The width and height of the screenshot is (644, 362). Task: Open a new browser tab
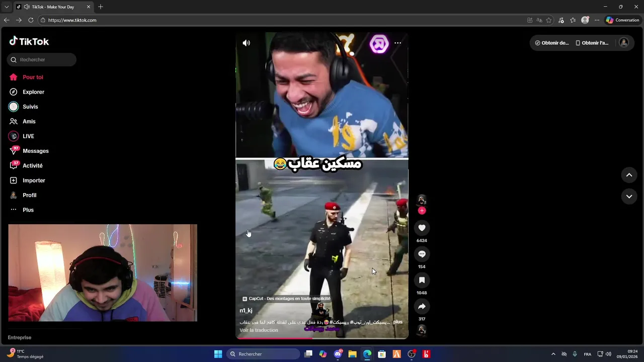pos(101,7)
